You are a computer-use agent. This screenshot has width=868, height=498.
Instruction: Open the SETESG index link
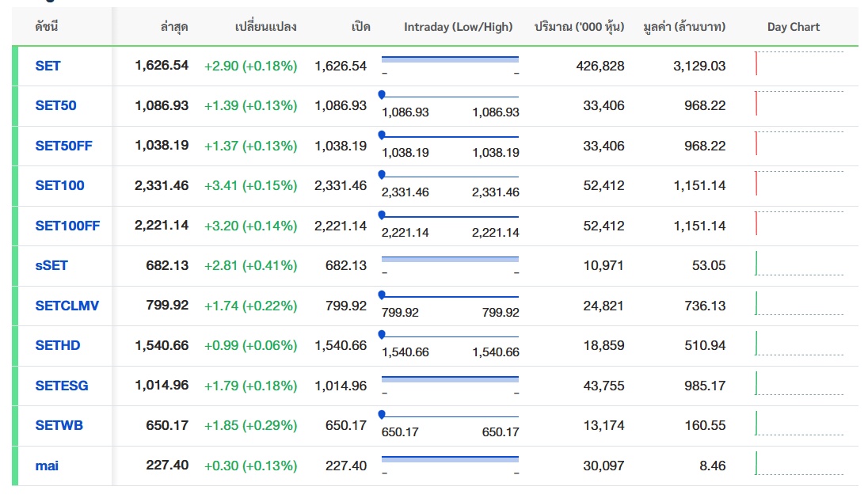click(62, 386)
